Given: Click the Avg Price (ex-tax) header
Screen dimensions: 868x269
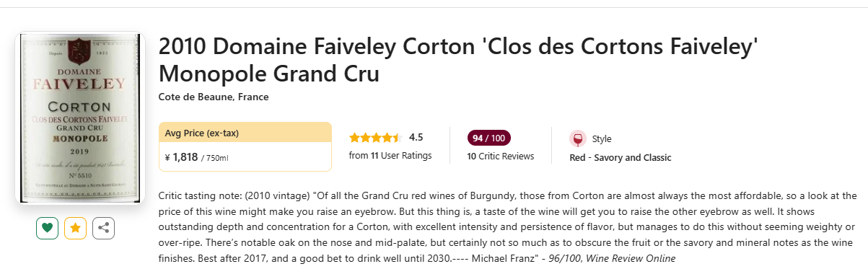Looking at the screenshot, I should pos(202,133).
